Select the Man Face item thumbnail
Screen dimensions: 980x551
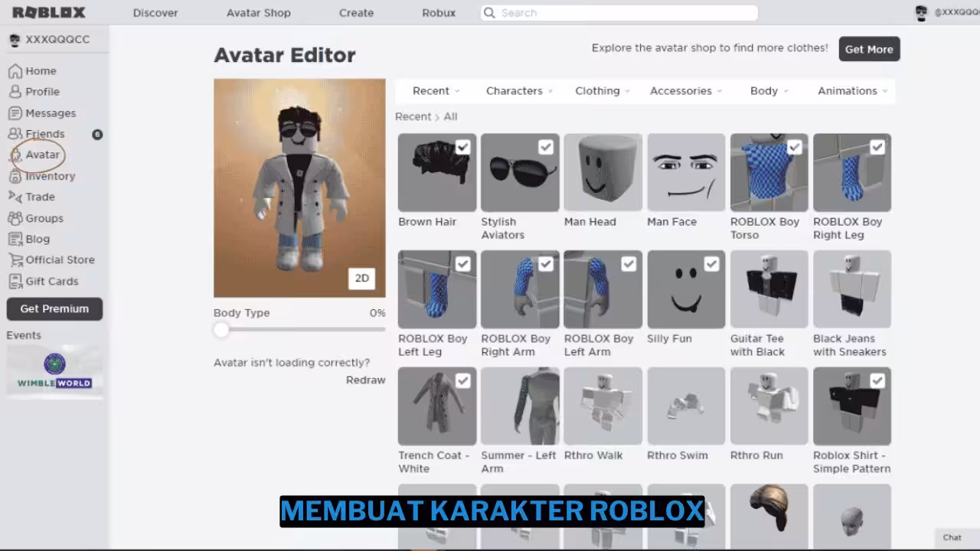tap(686, 172)
